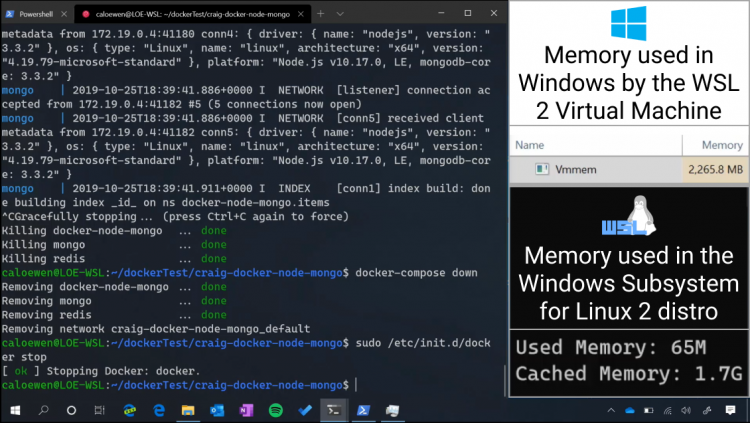The height and width of the screenshot is (423, 750).
Task: Open File Explorer from the taskbar
Action: tap(187, 411)
